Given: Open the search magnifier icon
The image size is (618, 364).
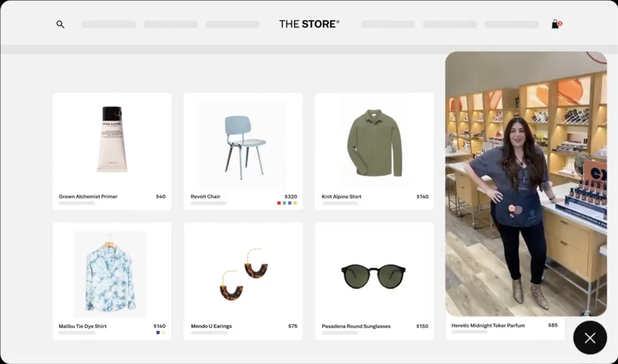Looking at the screenshot, I should tap(60, 24).
